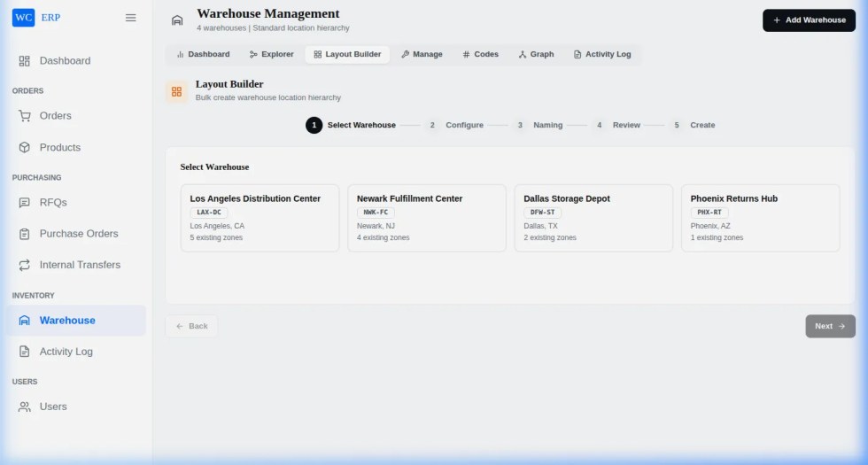Click the Internal Transfers arrows icon

point(25,265)
